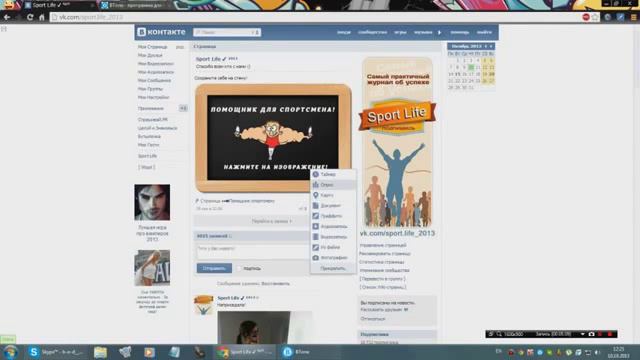
Task: Click the VK search field
Action: 227,32
